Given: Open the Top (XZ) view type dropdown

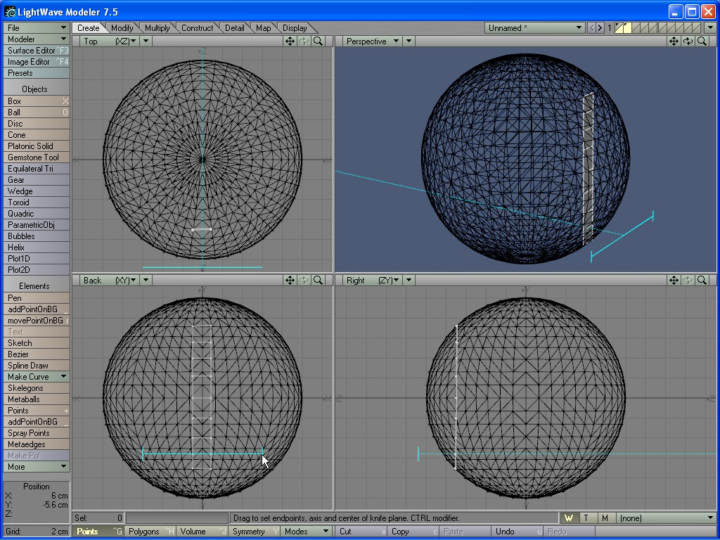Looking at the screenshot, I should [109, 41].
